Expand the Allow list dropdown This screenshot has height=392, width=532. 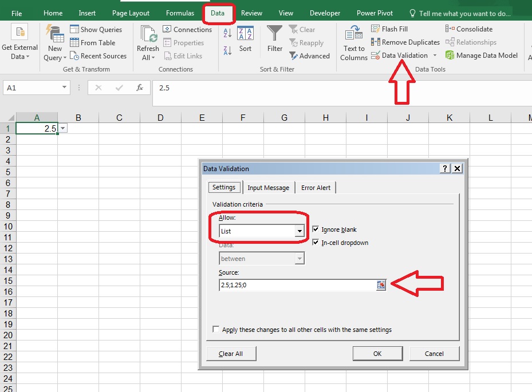coord(299,232)
